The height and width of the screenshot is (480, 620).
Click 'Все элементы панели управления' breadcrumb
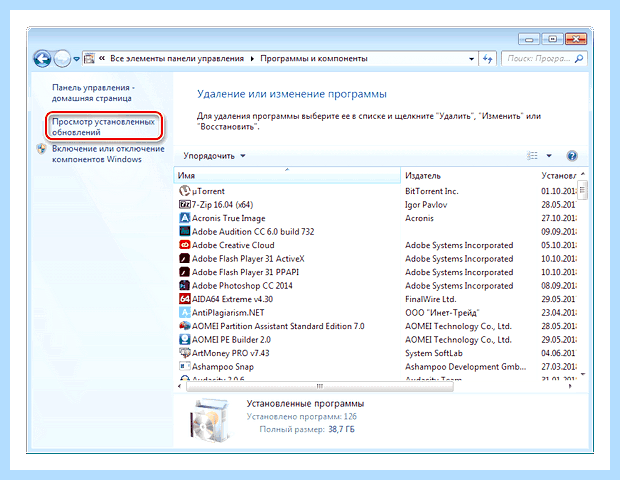pyautogui.click(x=177, y=59)
